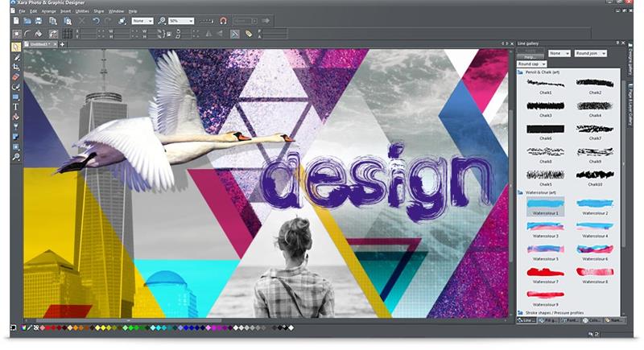Collapse the Pencil & Chalk (art) folder
Viewport: 644px width, 350px height.
coord(520,72)
